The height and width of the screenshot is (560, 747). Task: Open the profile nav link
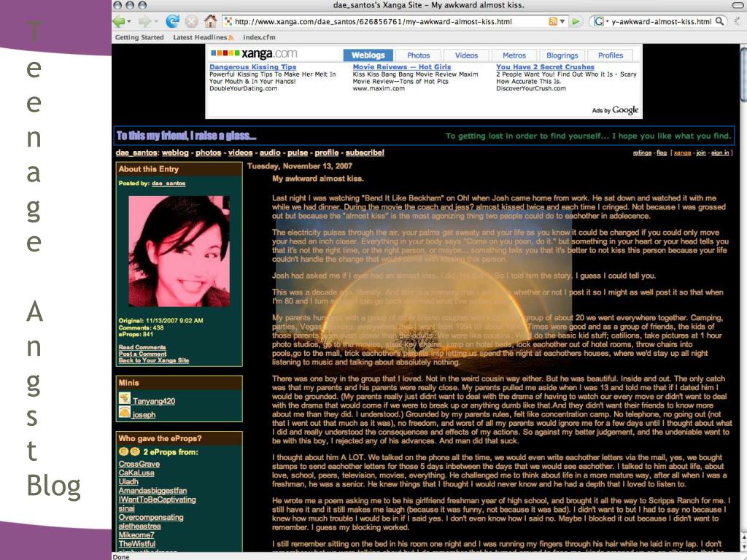pos(326,153)
